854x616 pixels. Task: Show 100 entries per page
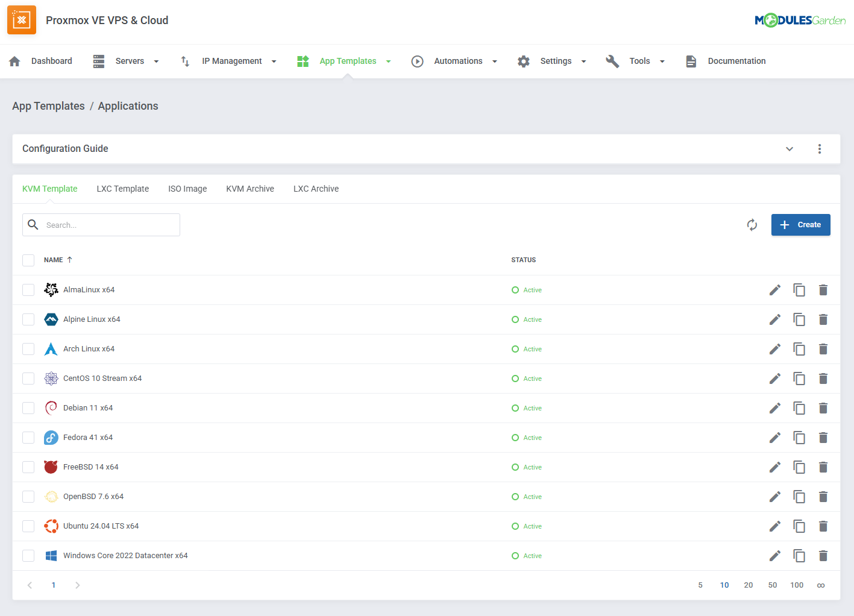click(x=797, y=585)
